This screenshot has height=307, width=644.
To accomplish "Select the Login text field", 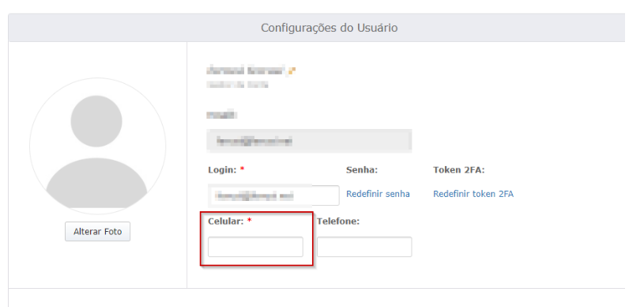I will pos(273,195).
